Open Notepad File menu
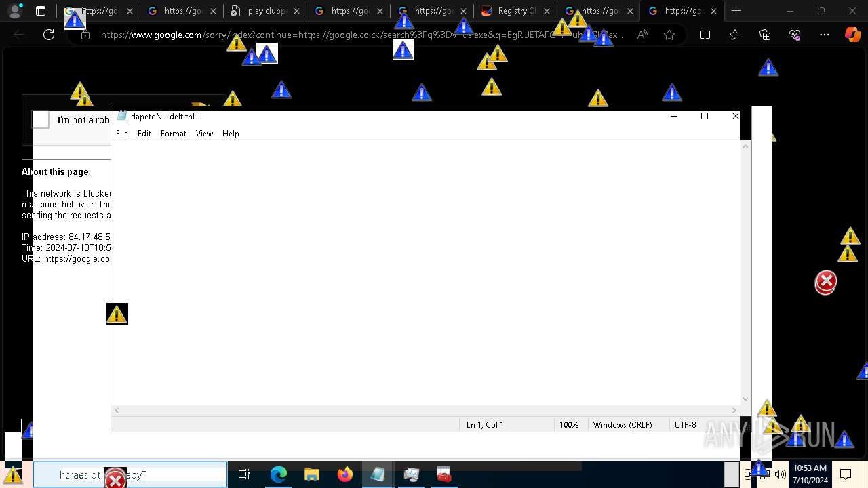 [122, 134]
